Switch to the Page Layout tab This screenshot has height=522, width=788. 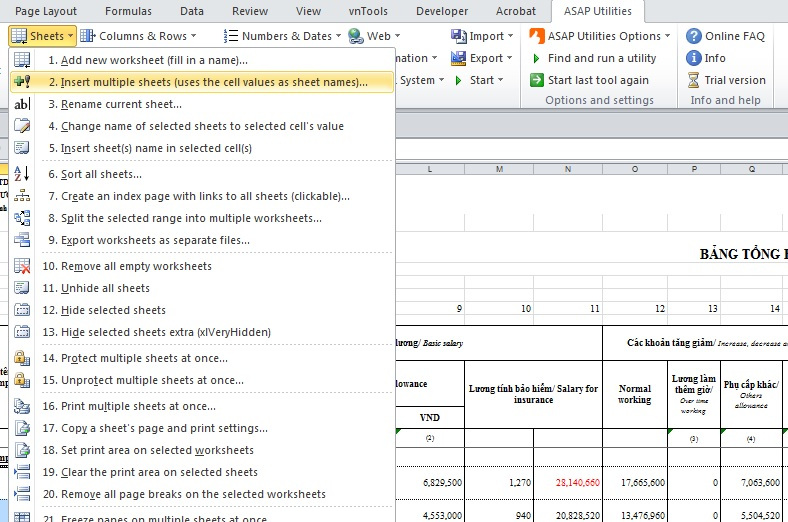[46, 11]
